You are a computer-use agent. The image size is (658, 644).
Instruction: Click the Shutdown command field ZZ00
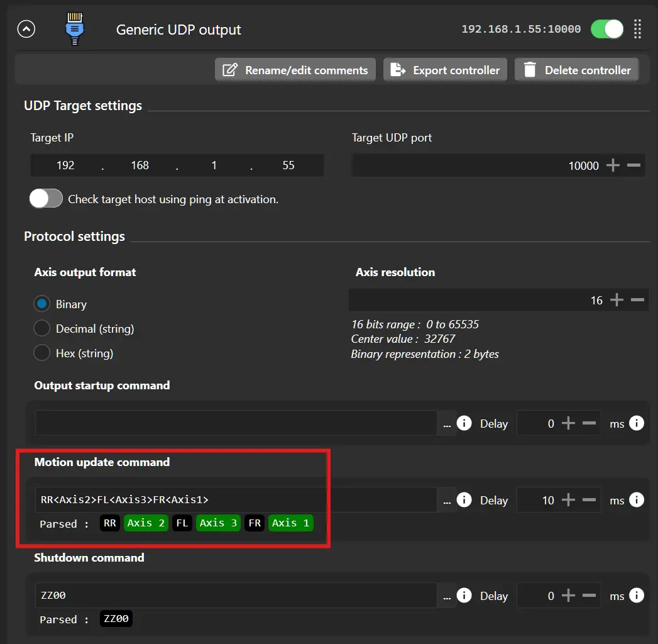point(236,596)
